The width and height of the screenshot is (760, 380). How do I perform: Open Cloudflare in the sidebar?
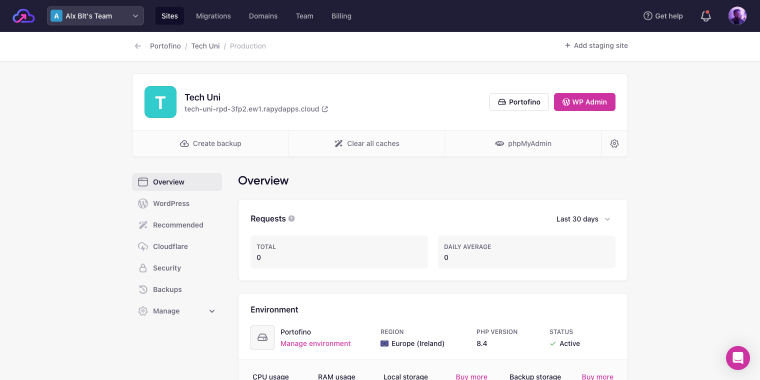(x=177, y=247)
